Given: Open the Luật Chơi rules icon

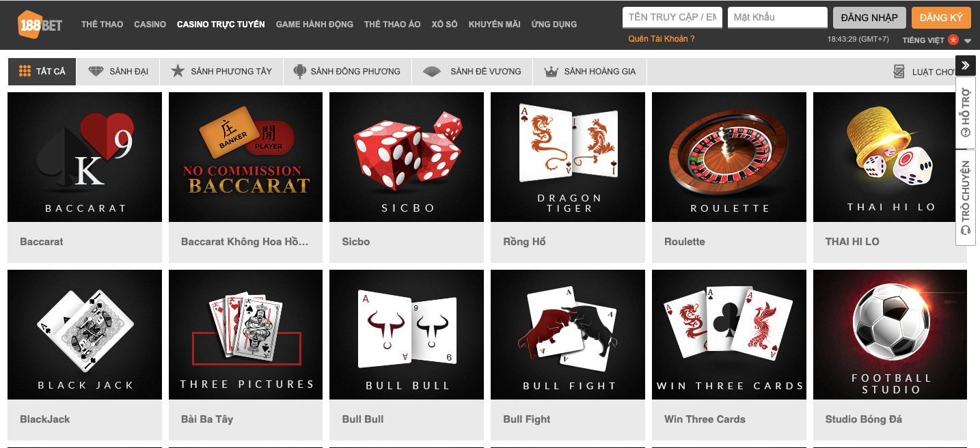Looking at the screenshot, I should 899,72.
